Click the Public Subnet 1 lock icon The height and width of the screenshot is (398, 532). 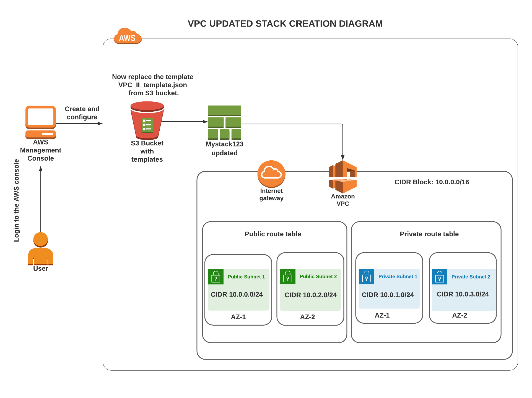point(216,277)
